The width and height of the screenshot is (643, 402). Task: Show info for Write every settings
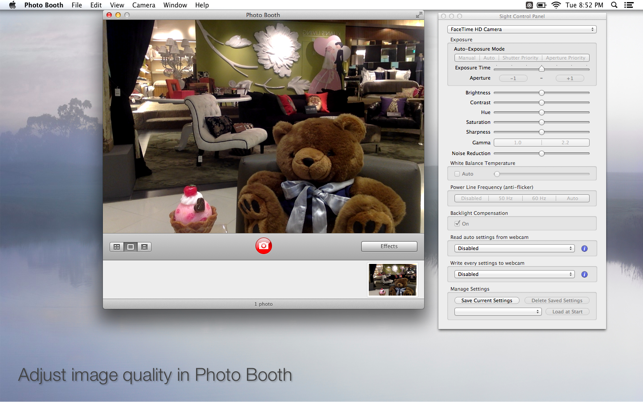pyautogui.click(x=584, y=274)
